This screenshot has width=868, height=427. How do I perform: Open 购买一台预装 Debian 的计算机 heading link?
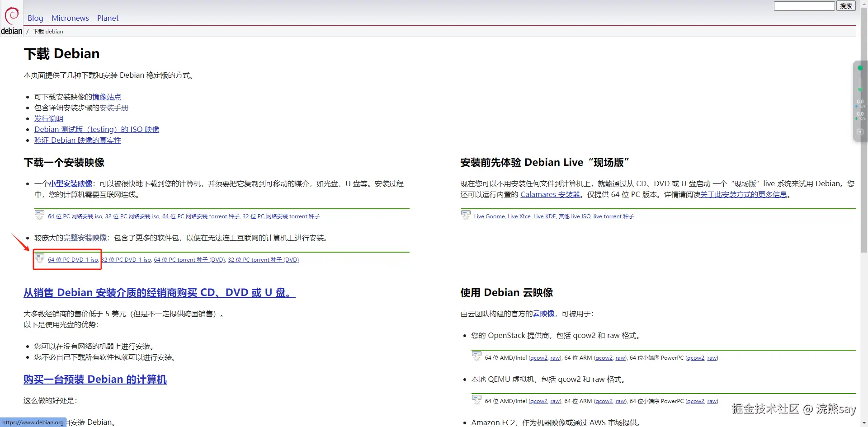click(95, 379)
